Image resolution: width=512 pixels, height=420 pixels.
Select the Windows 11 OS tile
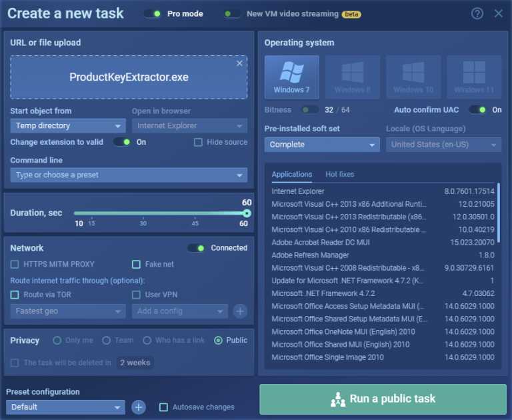(x=474, y=77)
